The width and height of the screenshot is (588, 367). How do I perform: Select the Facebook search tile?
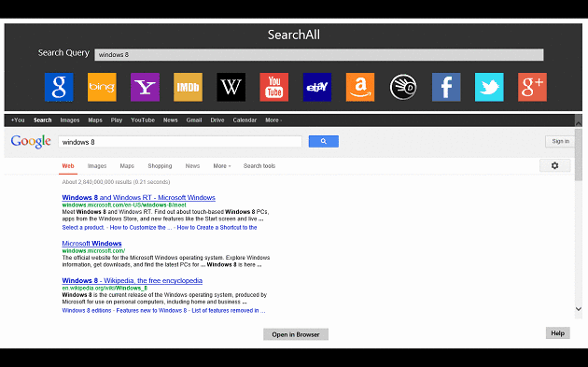point(446,87)
